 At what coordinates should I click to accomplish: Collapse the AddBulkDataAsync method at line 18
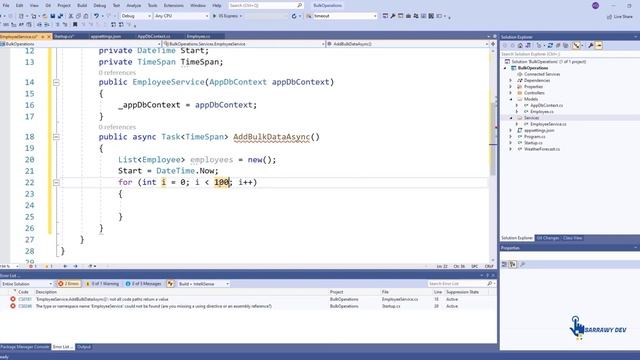[56, 137]
